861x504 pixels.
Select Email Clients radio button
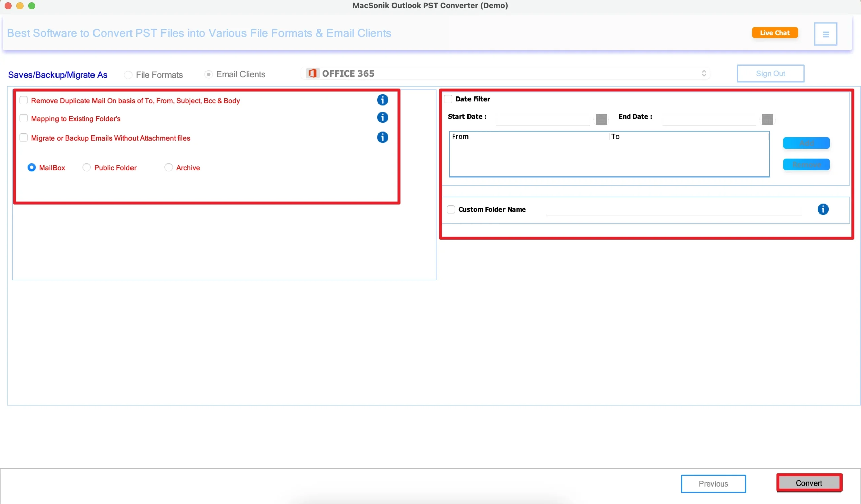[x=208, y=74]
